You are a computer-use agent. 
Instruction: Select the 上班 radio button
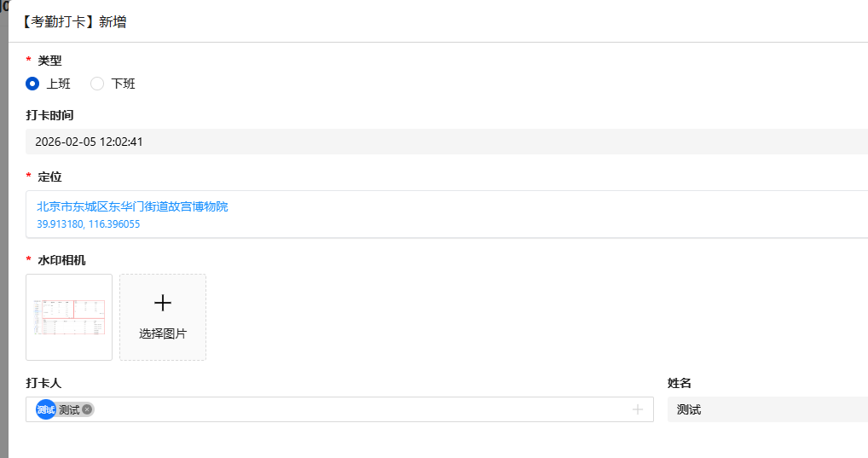[x=33, y=84]
